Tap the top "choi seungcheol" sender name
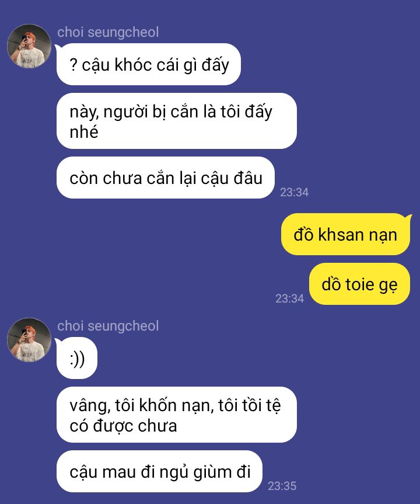This screenshot has height=504, width=420. click(x=108, y=32)
